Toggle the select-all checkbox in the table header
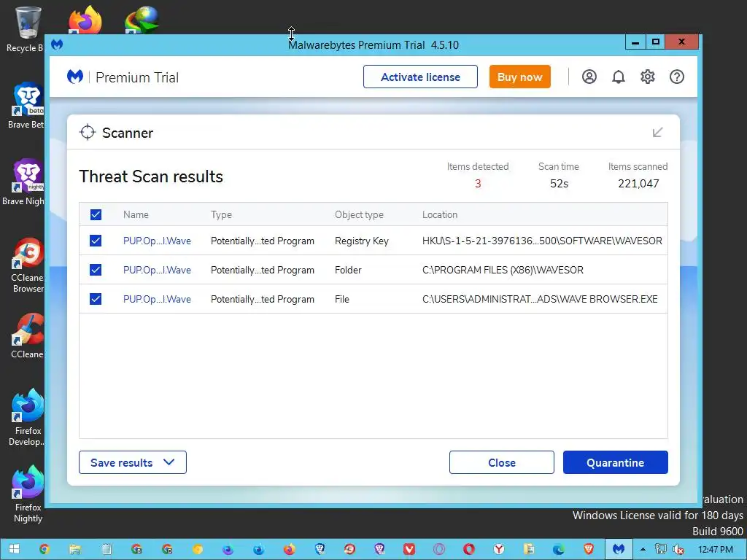Image resolution: width=747 pixels, height=560 pixels. coord(96,214)
